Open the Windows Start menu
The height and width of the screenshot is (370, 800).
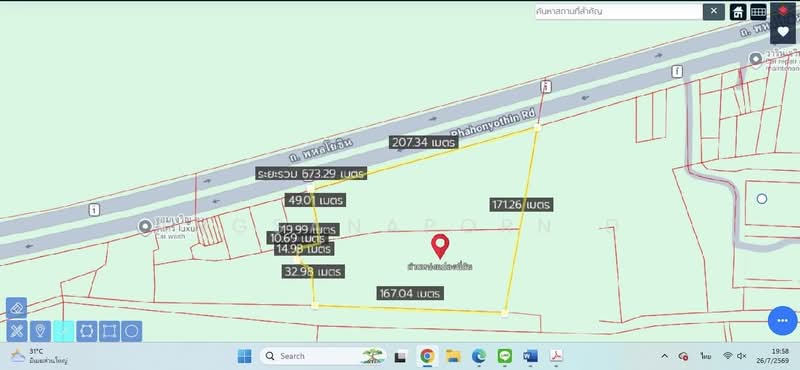[244, 356]
